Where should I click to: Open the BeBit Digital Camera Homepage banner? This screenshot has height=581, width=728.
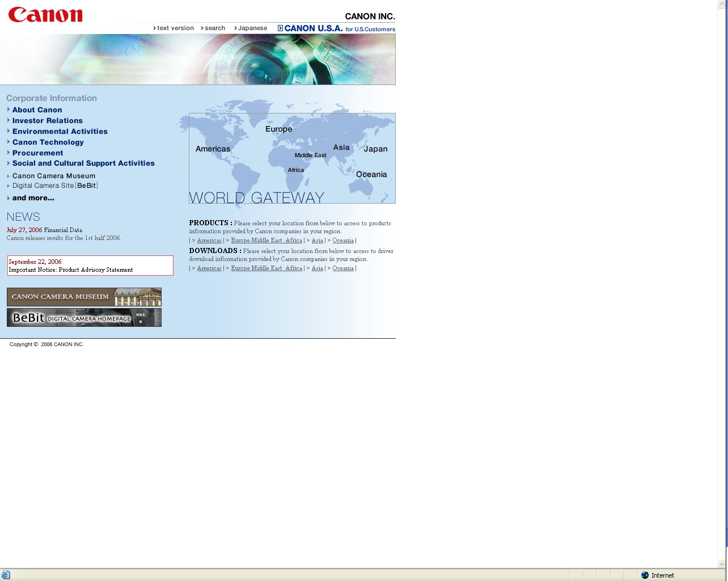[x=84, y=318]
